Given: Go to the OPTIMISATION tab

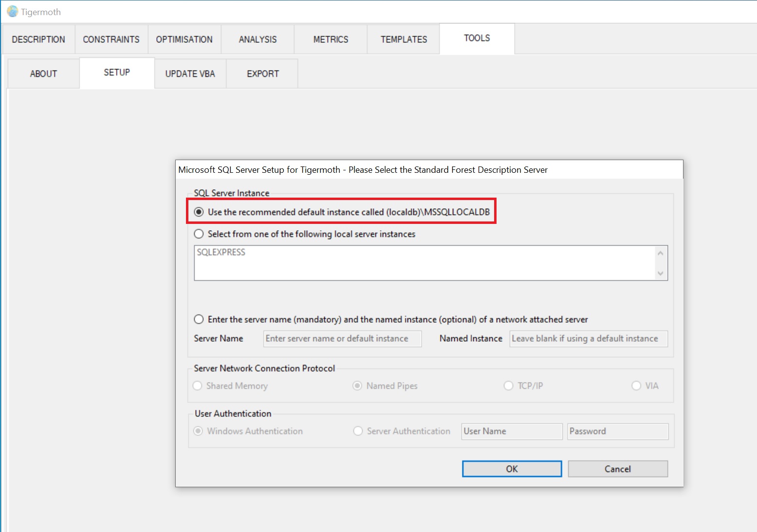Looking at the screenshot, I should pos(185,39).
